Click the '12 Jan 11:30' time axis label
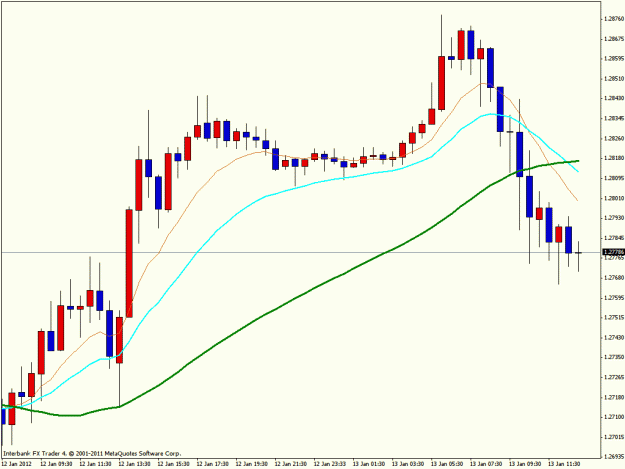 (95, 464)
